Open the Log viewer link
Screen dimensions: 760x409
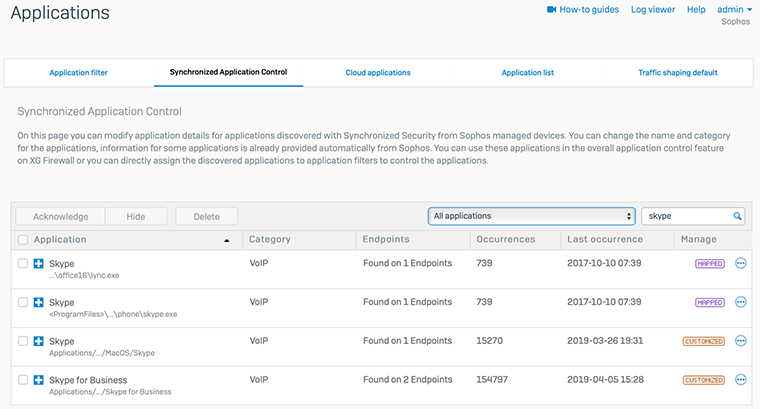[x=653, y=10]
